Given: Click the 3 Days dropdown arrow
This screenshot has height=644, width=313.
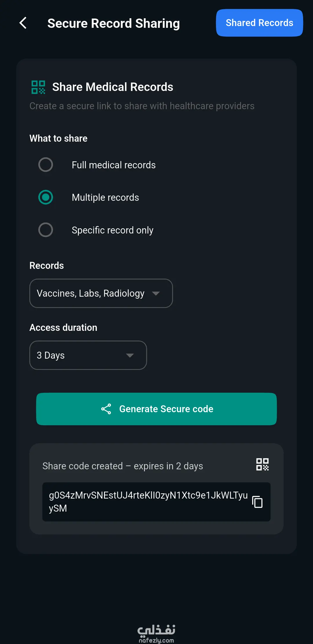Looking at the screenshot, I should coord(130,355).
